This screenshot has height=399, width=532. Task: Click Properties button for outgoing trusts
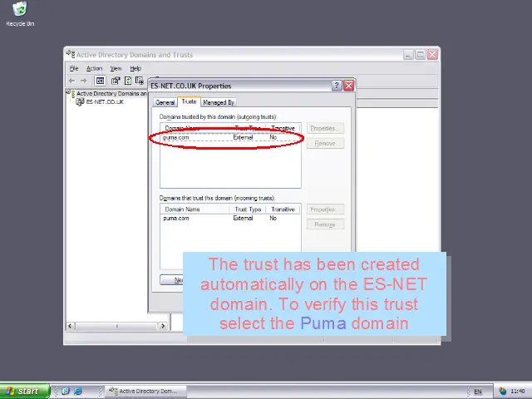[x=325, y=128]
